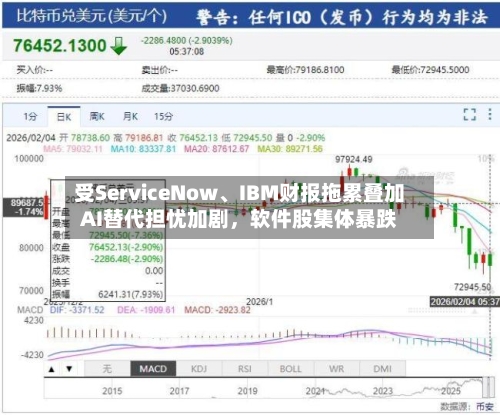This screenshot has width=500, height=415.
Task: Click the 最低价:72945.5000 value
Action: point(430,70)
